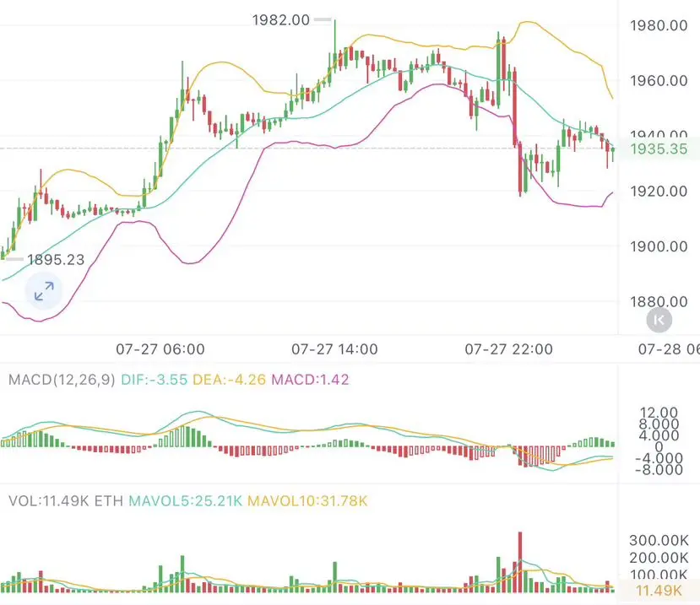Click the 1895.23 low price marker
The width and height of the screenshot is (700, 605).
(56, 260)
